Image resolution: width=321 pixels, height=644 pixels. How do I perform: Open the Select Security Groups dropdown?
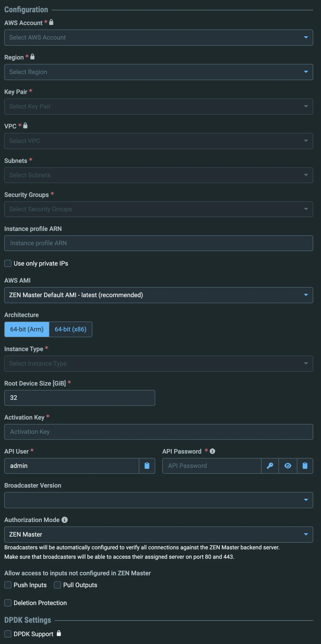(x=159, y=209)
